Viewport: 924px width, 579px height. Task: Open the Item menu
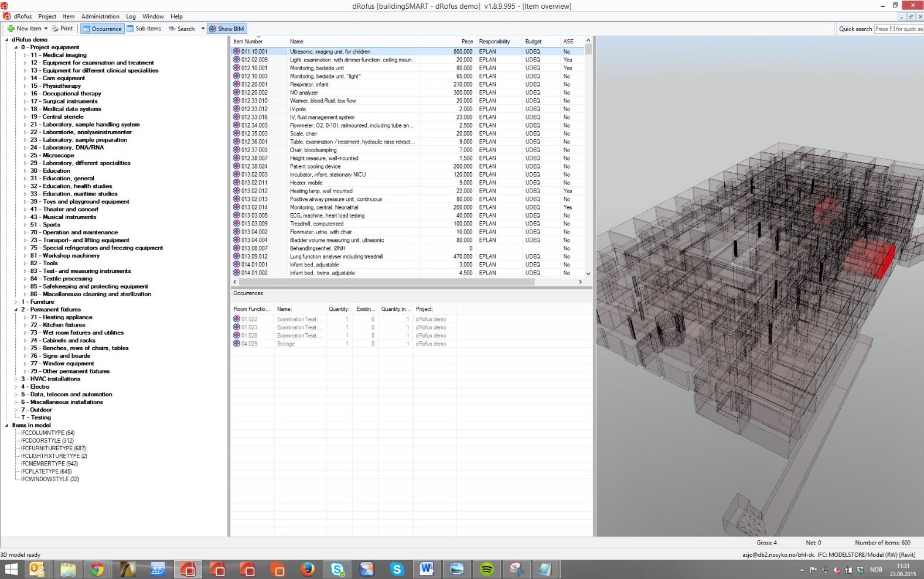(x=69, y=16)
